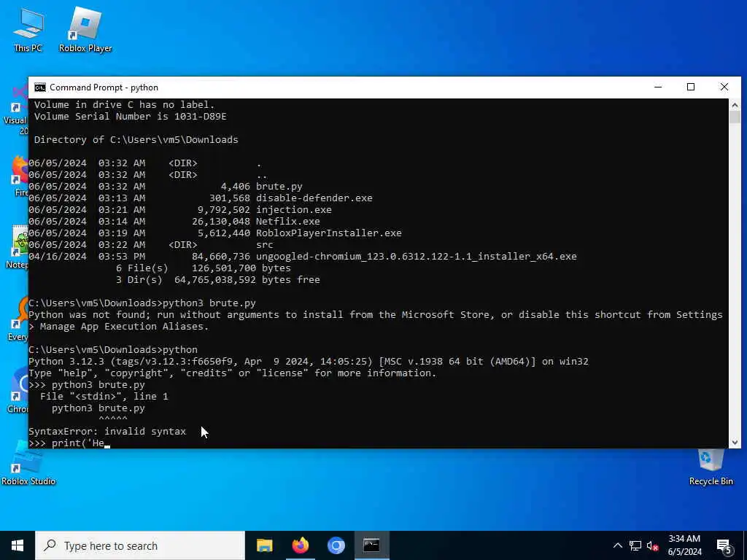Open Windows Start menu
The image size is (747, 560).
(x=18, y=545)
